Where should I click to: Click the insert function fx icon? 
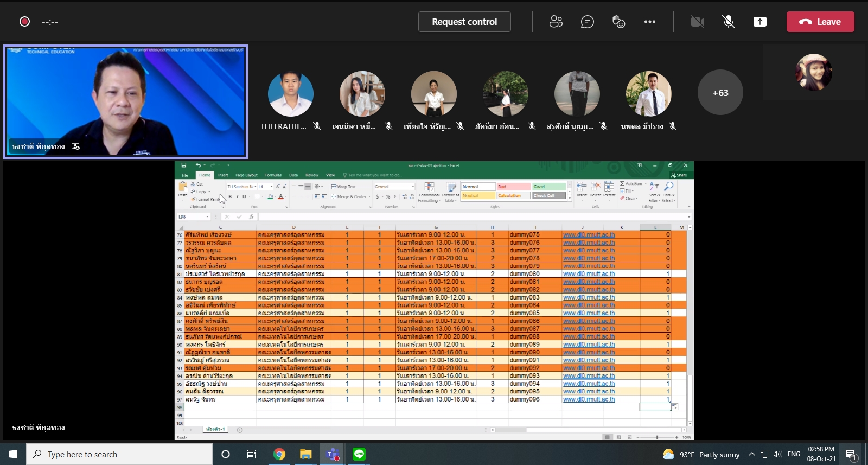(251, 217)
